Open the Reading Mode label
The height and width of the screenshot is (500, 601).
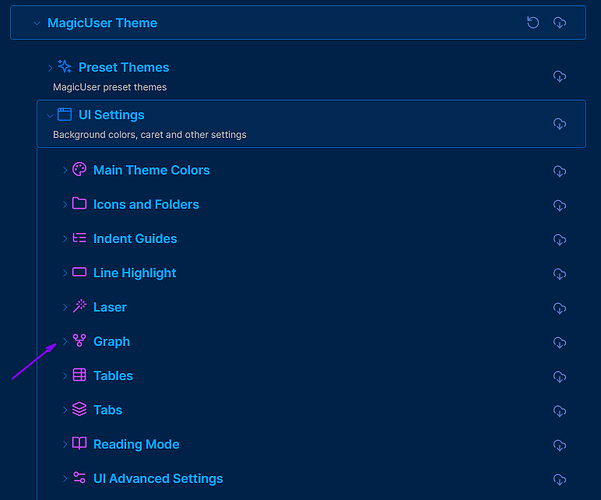point(136,444)
